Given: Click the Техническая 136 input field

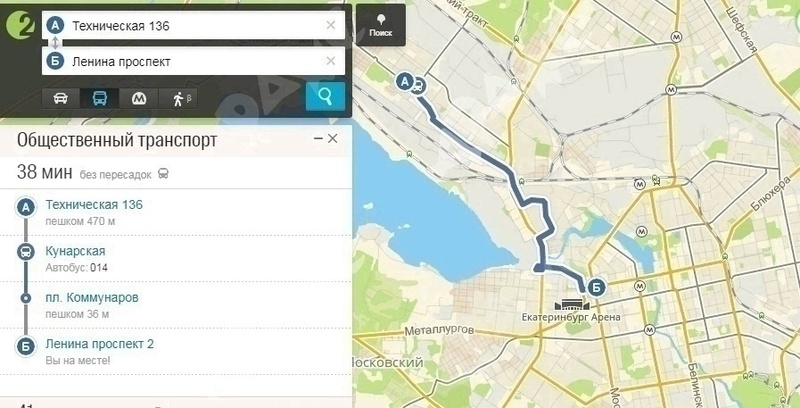Looking at the screenshot, I should (193, 26).
